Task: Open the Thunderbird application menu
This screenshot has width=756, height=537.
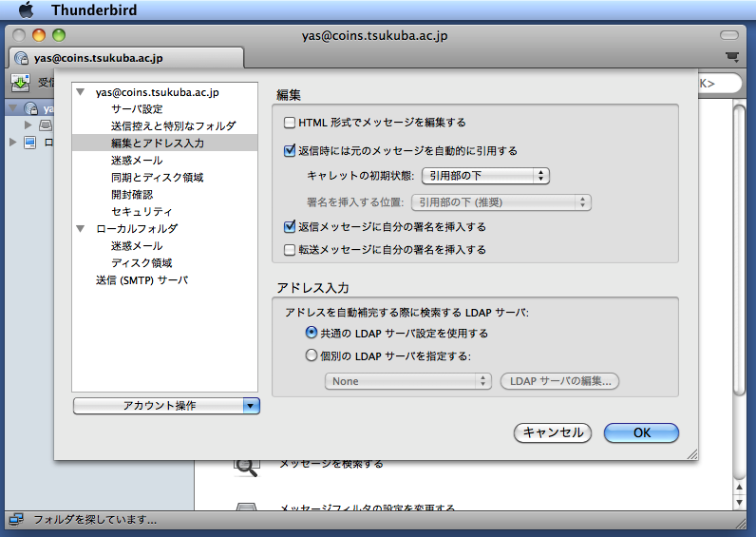Action: pos(94,10)
